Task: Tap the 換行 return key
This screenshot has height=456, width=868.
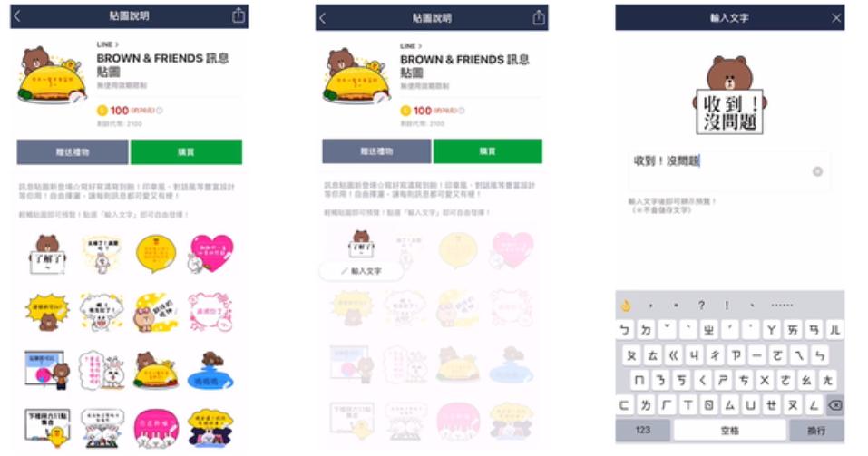Action: click(816, 430)
